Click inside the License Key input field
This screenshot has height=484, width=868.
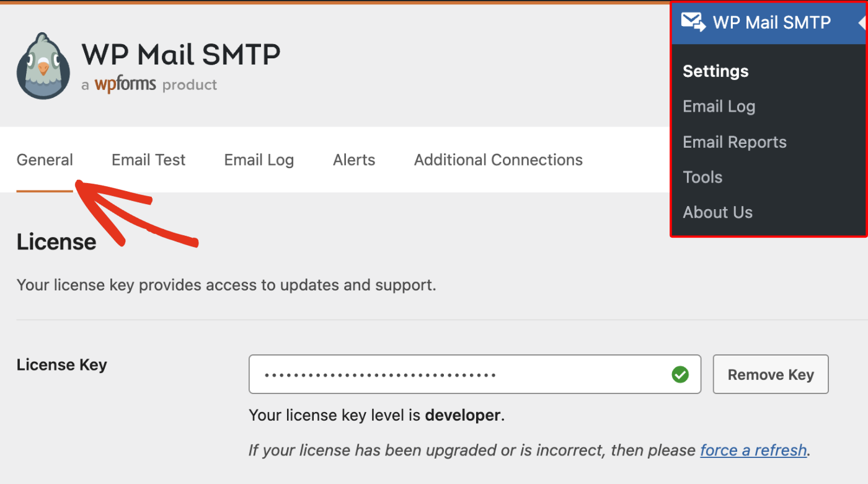pyautogui.click(x=434, y=374)
